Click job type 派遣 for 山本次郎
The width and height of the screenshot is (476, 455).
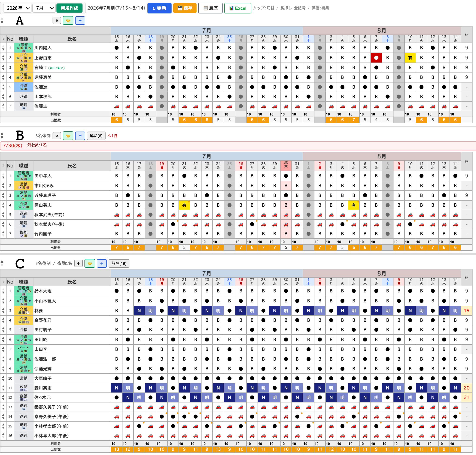click(x=23, y=97)
